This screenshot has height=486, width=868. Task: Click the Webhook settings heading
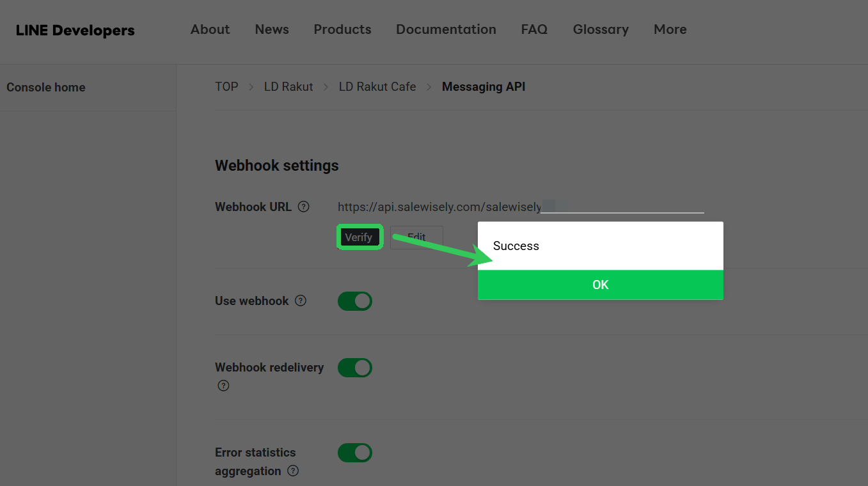click(x=277, y=166)
